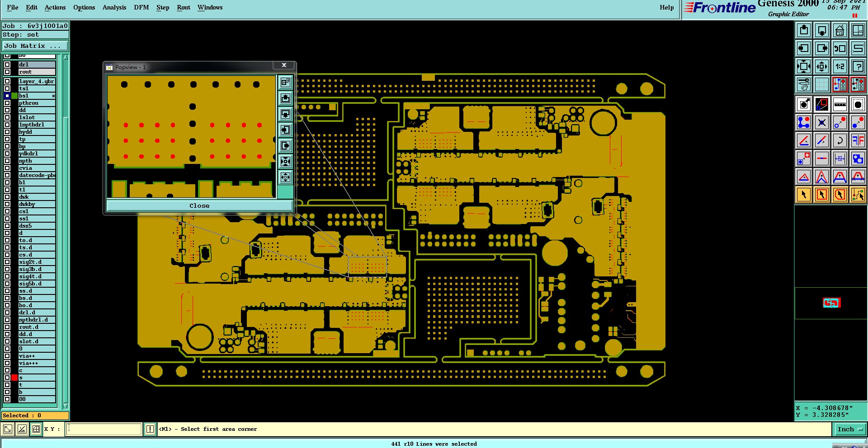Click the XY coordinate mode button
The width and height of the screenshot is (868, 448).
(x=36, y=429)
